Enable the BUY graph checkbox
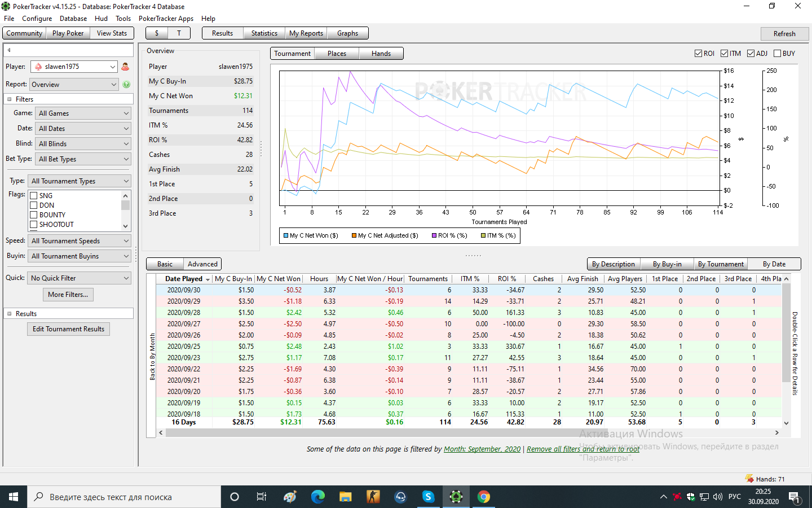This screenshot has width=812, height=508. click(x=778, y=54)
